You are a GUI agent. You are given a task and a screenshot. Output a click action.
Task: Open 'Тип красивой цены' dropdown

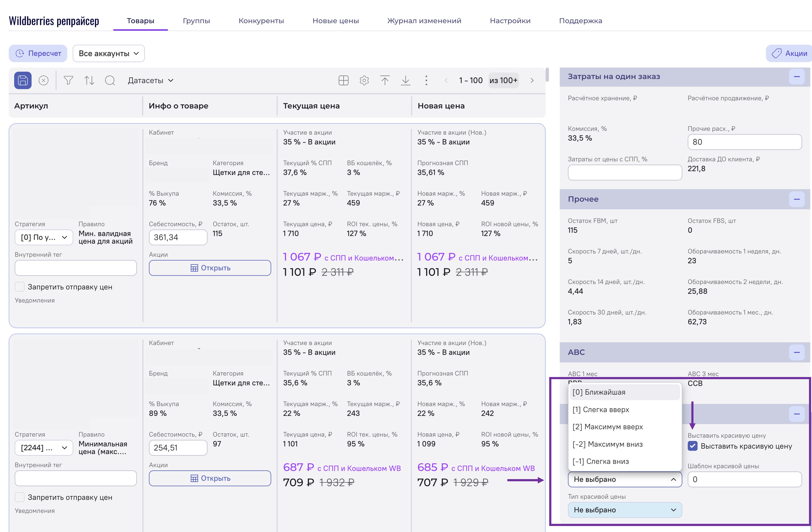pyautogui.click(x=624, y=510)
